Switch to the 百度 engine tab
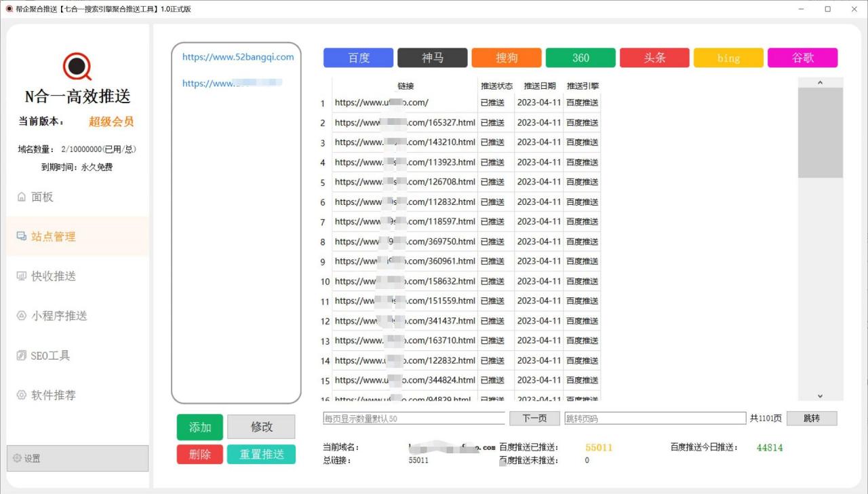This screenshot has height=494, width=868. coord(359,58)
